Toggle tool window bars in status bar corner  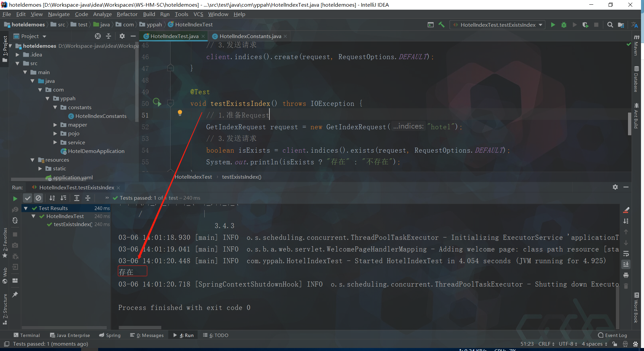(6, 344)
